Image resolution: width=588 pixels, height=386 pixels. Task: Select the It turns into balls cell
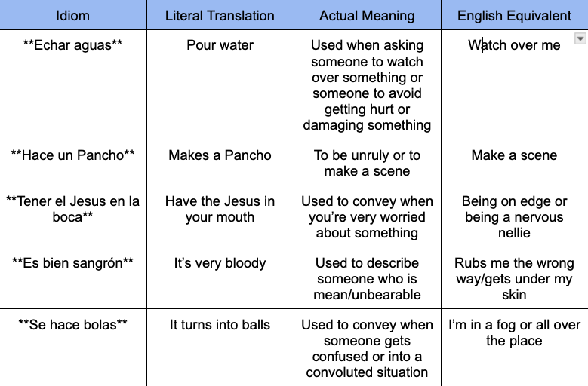(220, 348)
